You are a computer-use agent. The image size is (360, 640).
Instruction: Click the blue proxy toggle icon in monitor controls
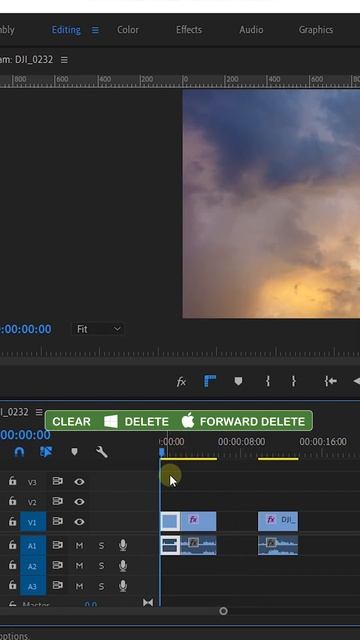coord(210,381)
